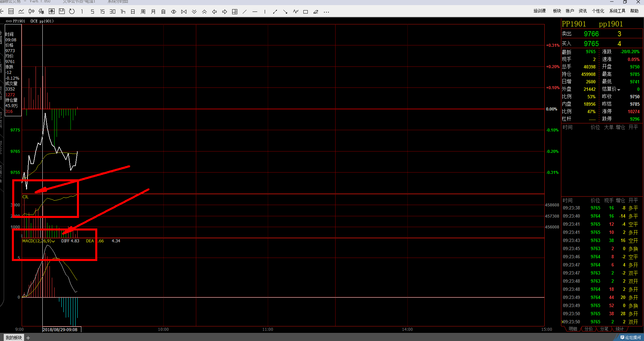This screenshot has width=644, height=341.
Task: Switch to the 分价 tab
Action: coord(589,329)
